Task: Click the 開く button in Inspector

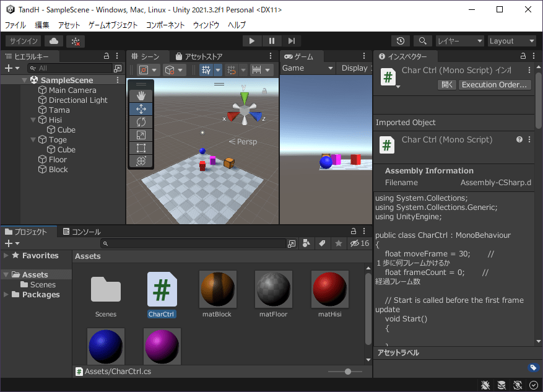Action: (447, 85)
